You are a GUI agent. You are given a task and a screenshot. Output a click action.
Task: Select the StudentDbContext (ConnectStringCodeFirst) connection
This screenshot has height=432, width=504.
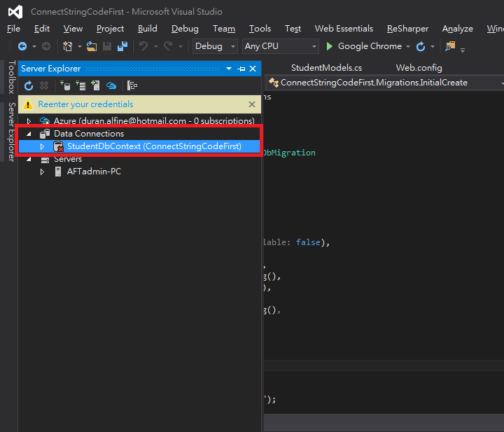point(154,146)
